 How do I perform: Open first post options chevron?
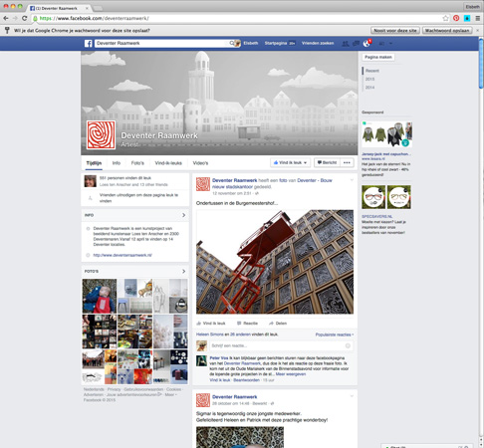[x=352, y=180]
